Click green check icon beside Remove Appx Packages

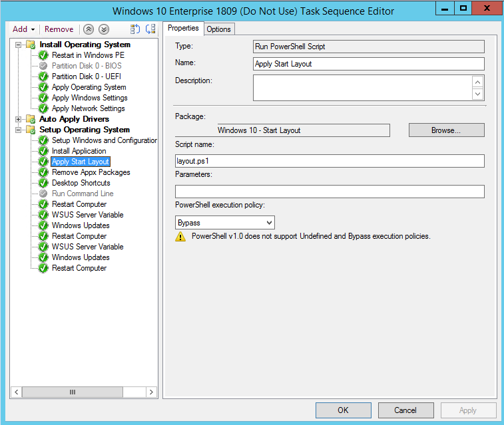[43, 172]
